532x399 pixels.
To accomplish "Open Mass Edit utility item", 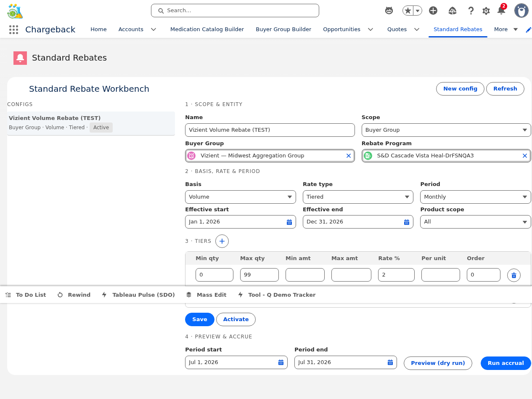I will click(x=206, y=295).
